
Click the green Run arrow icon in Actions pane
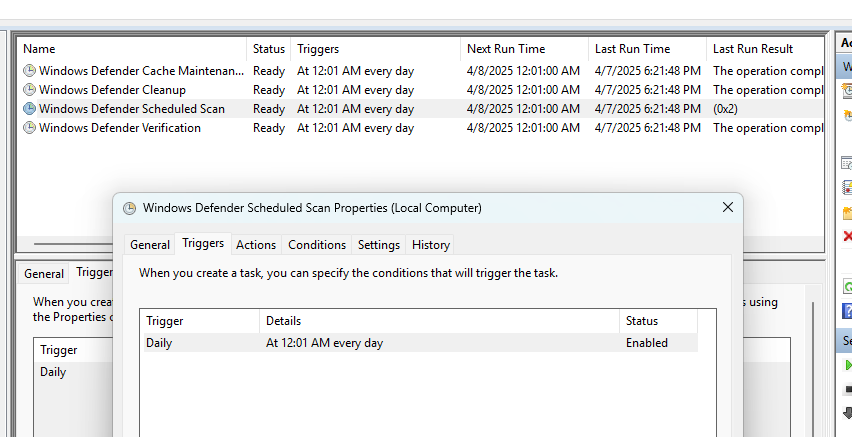[x=848, y=366]
